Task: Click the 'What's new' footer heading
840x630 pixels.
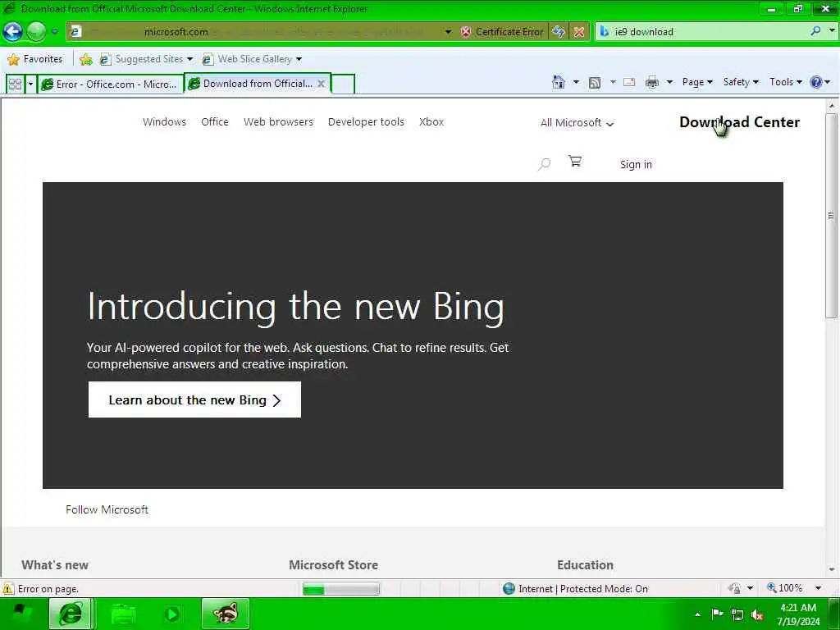Action: click(55, 564)
